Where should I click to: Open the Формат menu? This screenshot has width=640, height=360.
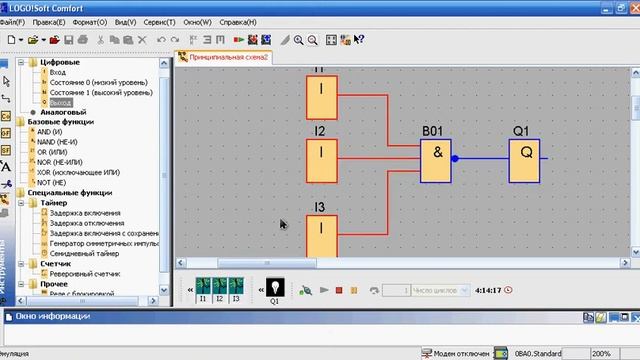tap(90, 22)
